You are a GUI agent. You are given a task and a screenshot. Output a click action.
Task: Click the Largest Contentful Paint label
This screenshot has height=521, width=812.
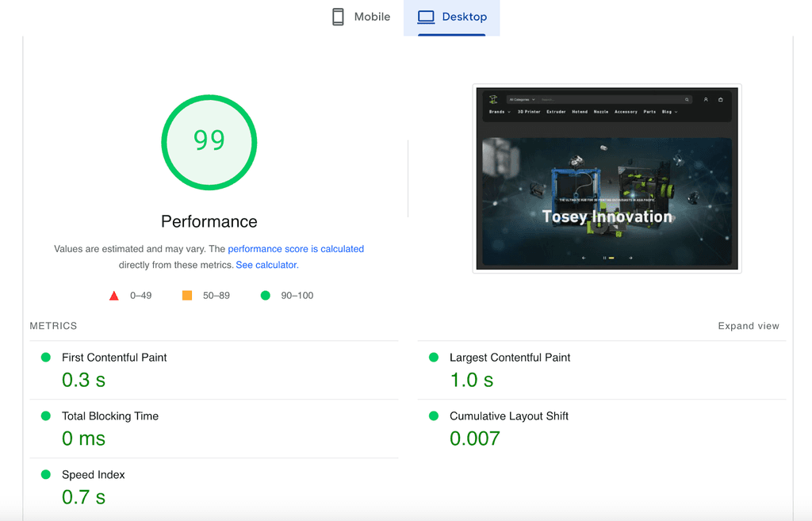click(x=510, y=358)
